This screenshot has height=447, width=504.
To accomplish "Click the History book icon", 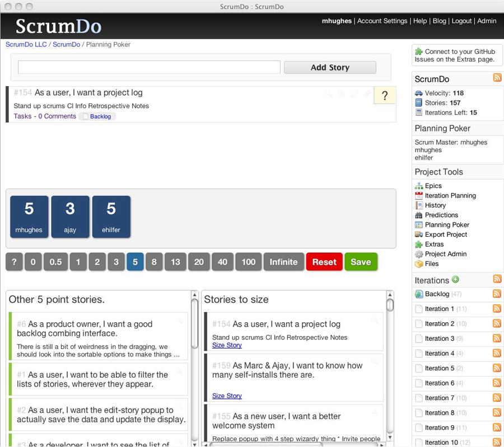I will [418, 205].
